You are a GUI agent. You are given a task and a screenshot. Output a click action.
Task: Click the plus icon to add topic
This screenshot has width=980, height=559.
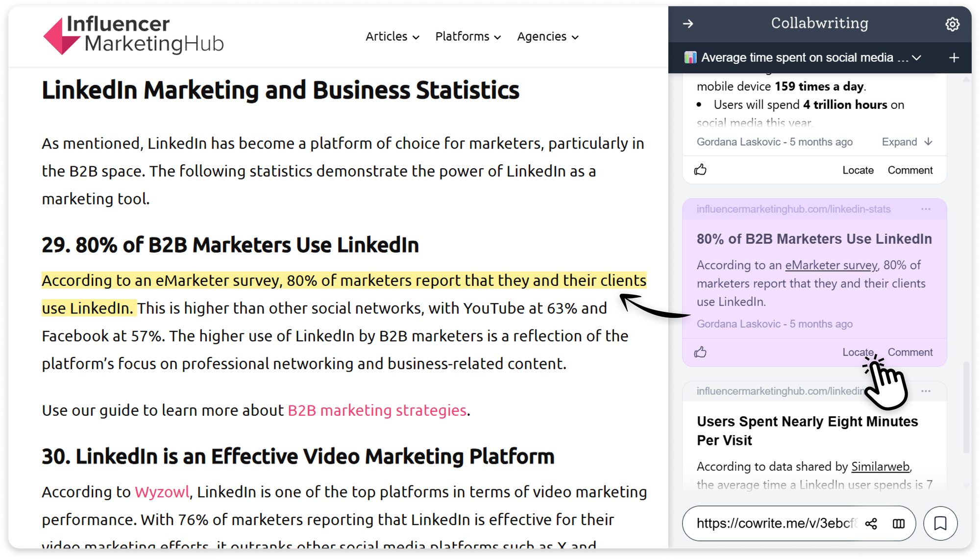(954, 58)
